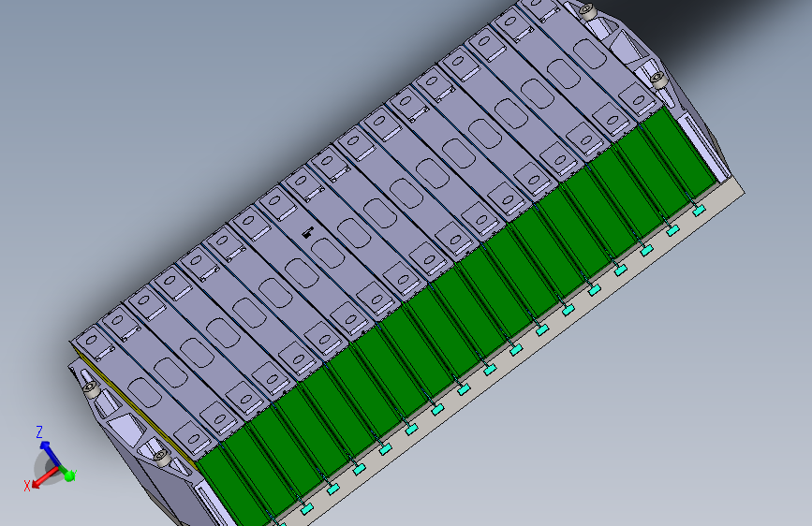Click the red X axis of the orientation triad
Viewport: 812px width, 526px height.
click(x=43, y=478)
